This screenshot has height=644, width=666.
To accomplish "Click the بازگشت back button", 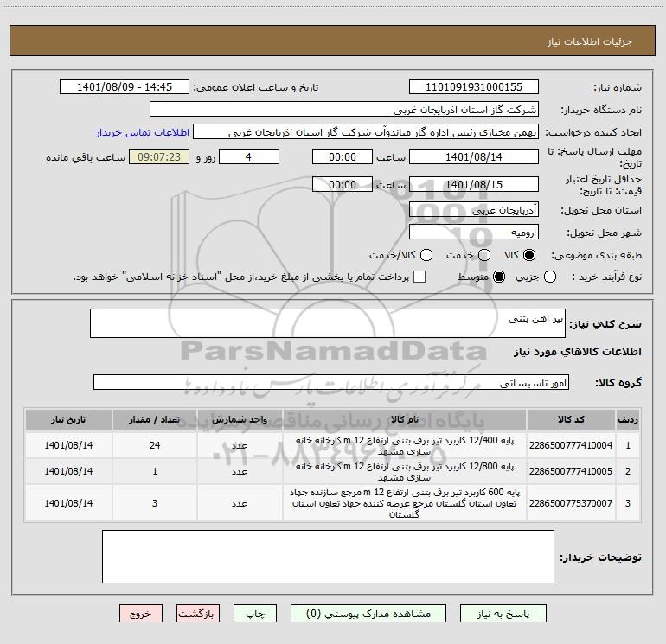I will [198, 614].
